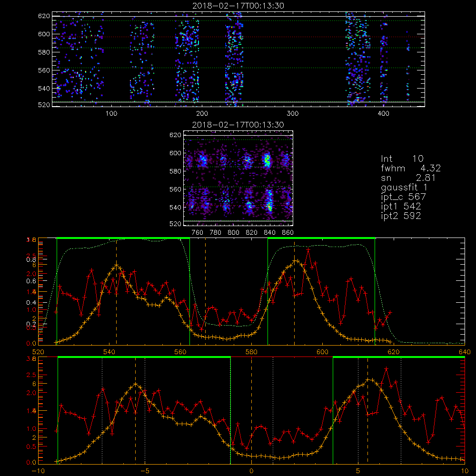Click x-axis label 840 under middle image
This screenshot has width=476, height=476.
click(269, 233)
